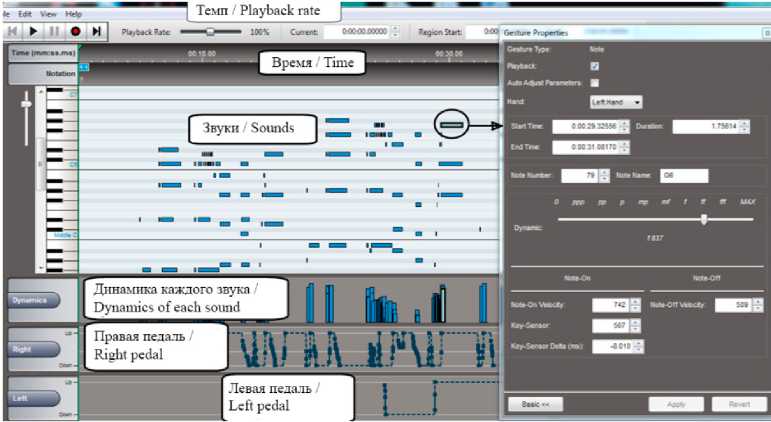Open the View menu
This screenshot has height=422, width=771.
click(48, 14)
